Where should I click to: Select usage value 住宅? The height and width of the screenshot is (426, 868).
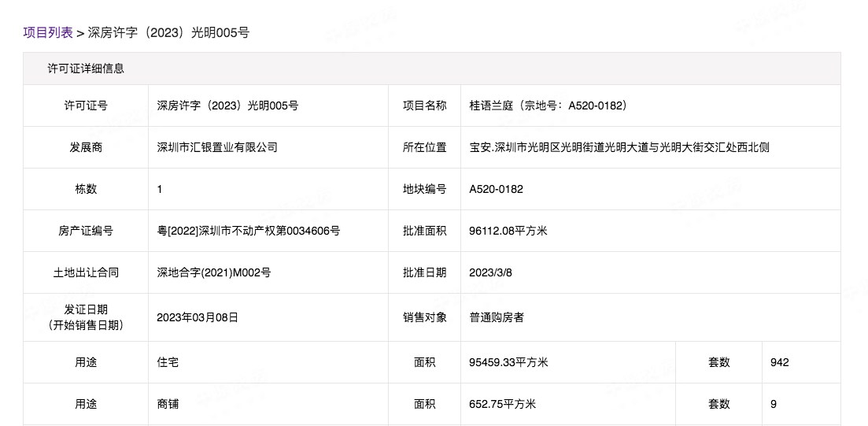[x=168, y=362]
